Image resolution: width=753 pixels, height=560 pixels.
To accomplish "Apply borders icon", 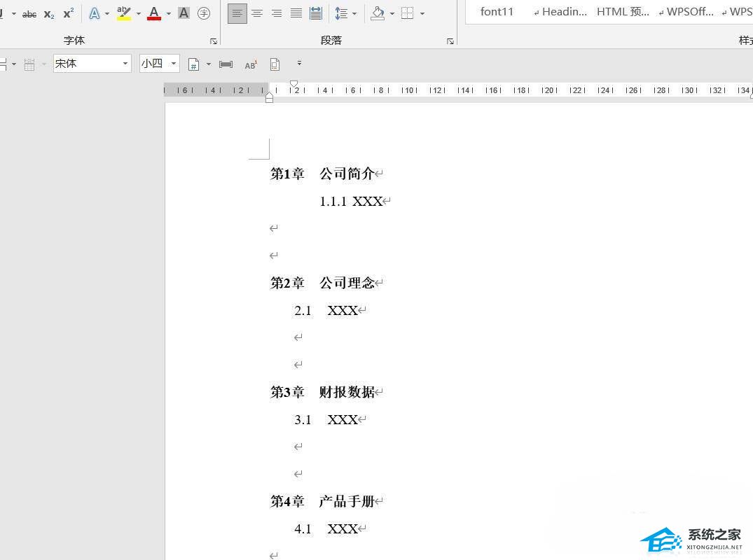I will tap(407, 13).
